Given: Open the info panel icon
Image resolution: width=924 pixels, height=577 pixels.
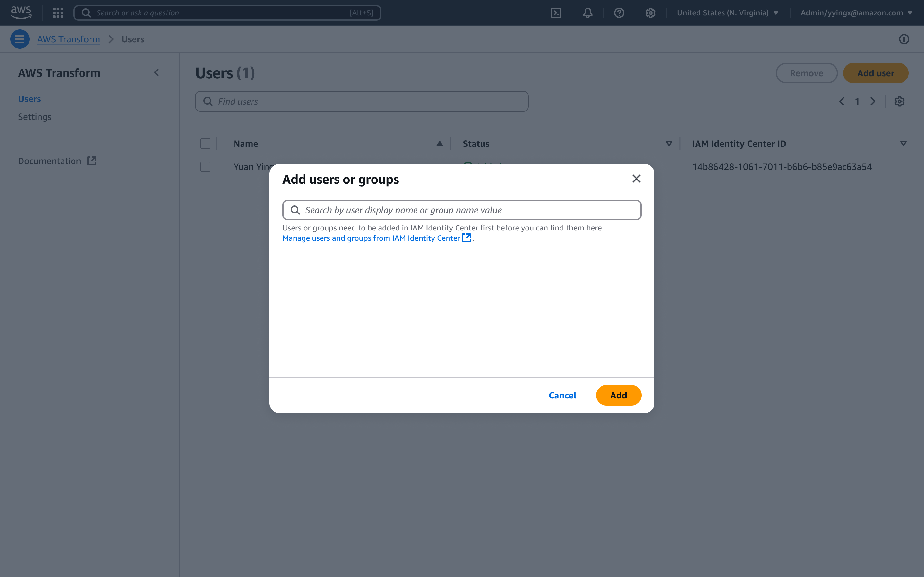Looking at the screenshot, I should coord(904,39).
